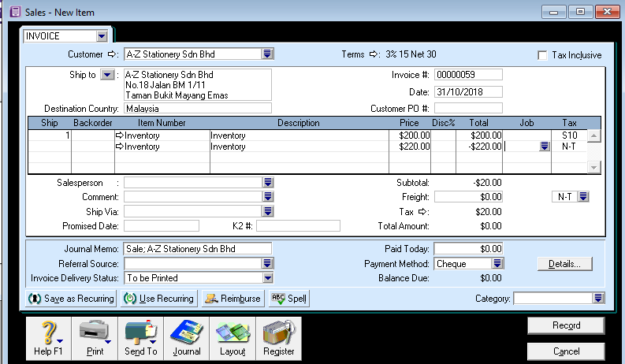Click arrow beside second Inventory item

120,147
